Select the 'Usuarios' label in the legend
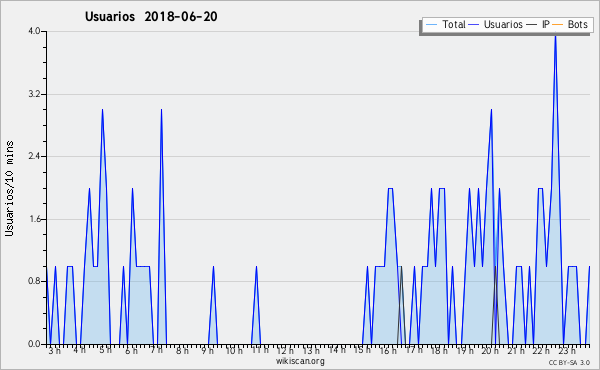The height and width of the screenshot is (370, 600). [x=503, y=24]
